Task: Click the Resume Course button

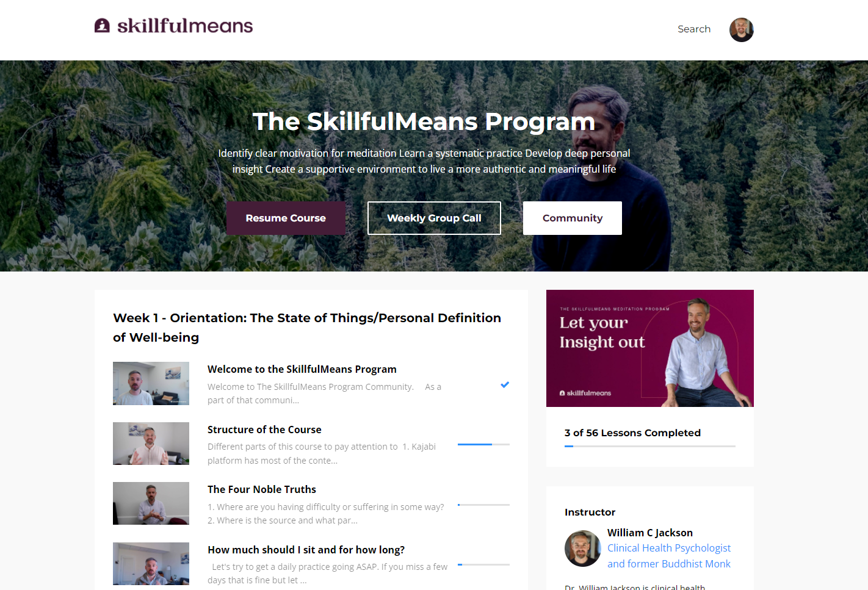Action: click(x=286, y=218)
